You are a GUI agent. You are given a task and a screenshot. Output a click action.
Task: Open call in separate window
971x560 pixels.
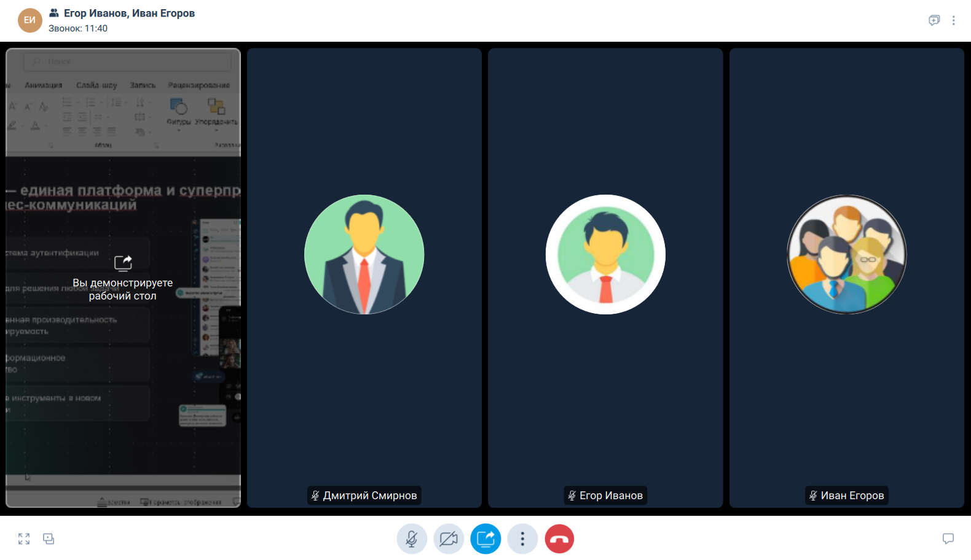pyautogui.click(x=49, y=539)
